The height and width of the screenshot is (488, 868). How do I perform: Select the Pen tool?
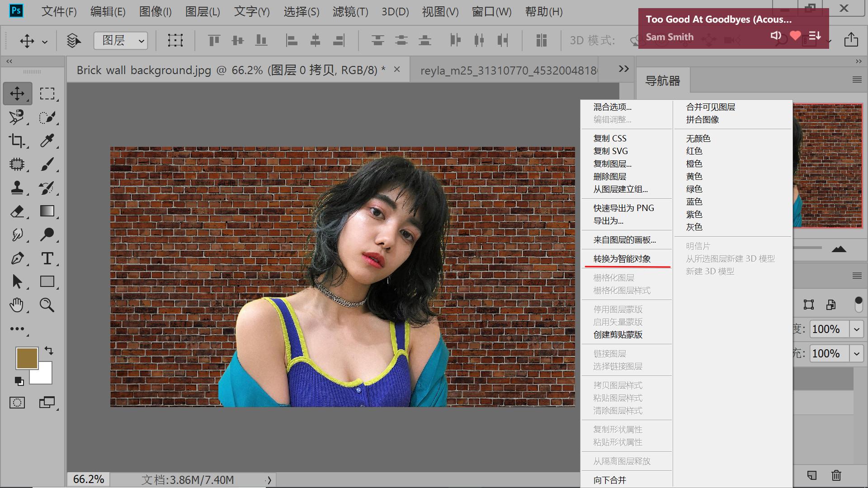(17, 258)
